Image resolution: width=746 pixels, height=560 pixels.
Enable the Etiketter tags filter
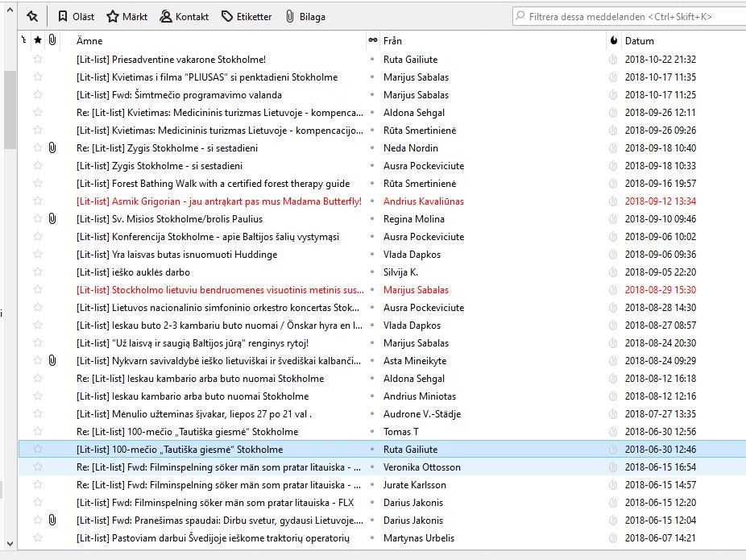246,16
